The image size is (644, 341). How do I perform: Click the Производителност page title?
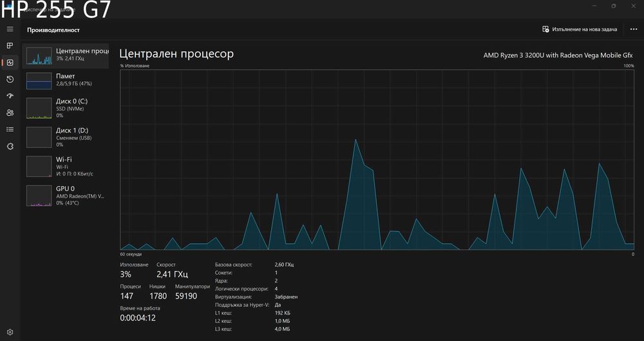click(53, 30)
